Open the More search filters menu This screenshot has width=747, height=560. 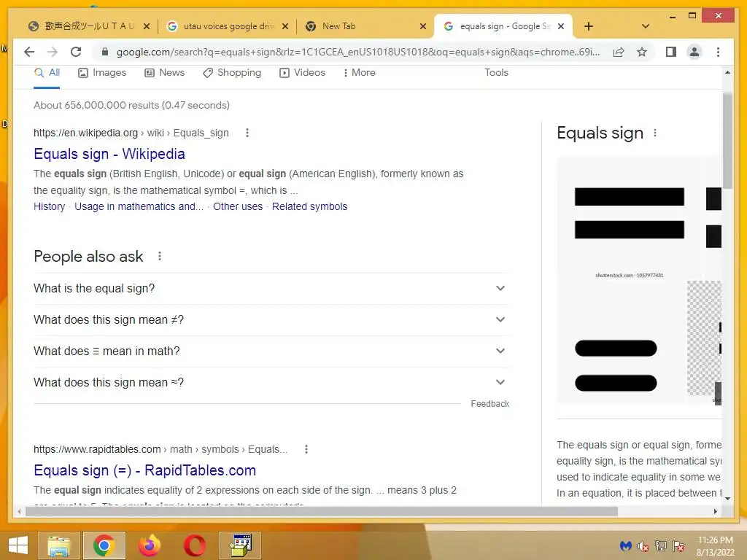click(359, 73)
